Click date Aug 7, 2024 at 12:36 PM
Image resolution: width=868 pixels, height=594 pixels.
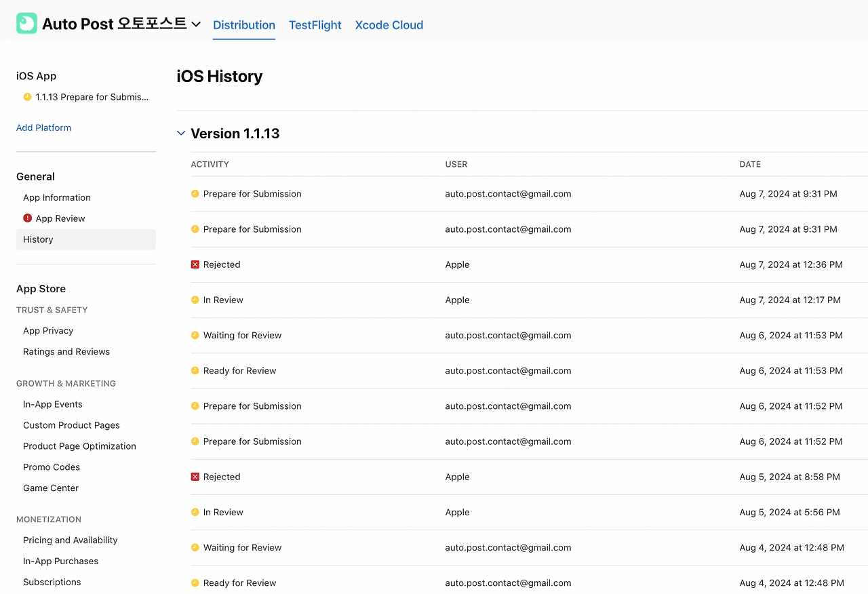pyautogui.click(x=791, y=264)
